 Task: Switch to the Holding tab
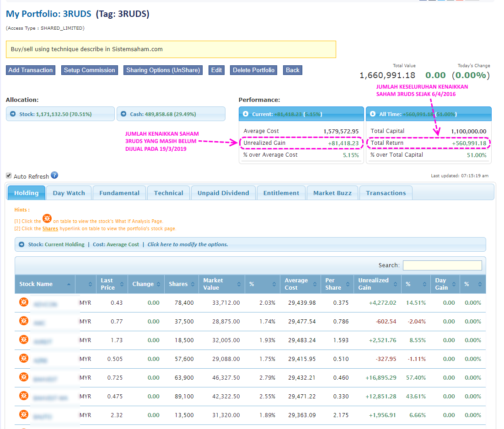pyautogui.click(x=27, y=193)
